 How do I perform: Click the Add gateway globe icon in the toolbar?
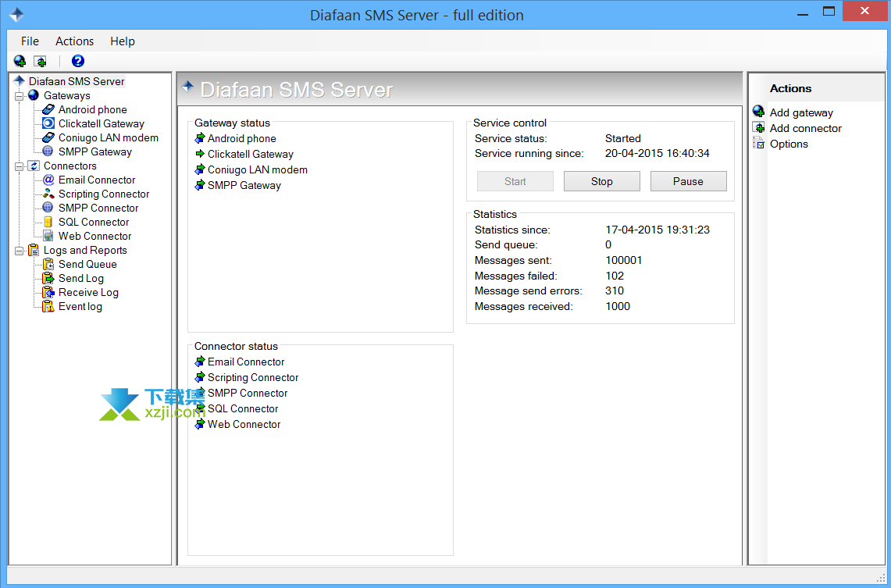point(20,61)
